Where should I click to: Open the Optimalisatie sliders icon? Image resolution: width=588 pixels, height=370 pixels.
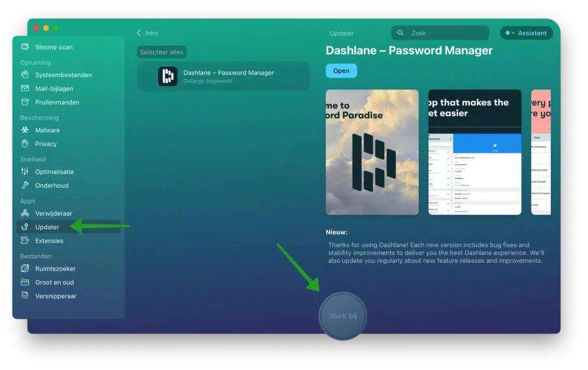point(25,171)
